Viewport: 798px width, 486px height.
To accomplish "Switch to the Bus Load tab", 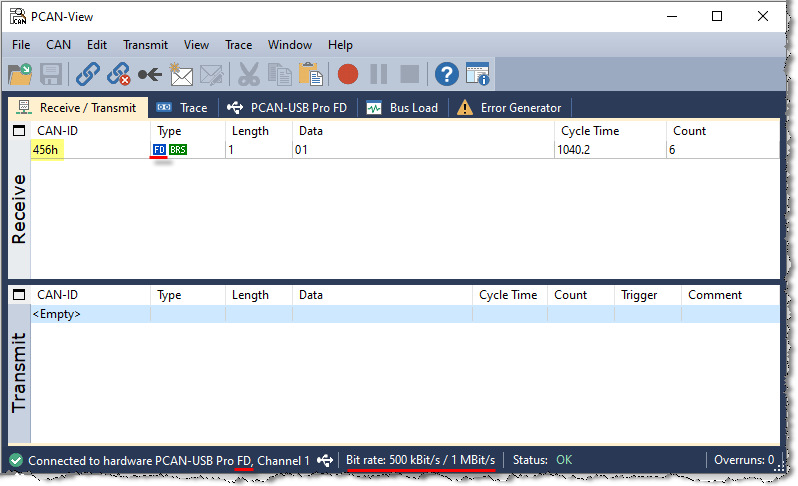I will [x=403, y=108].
